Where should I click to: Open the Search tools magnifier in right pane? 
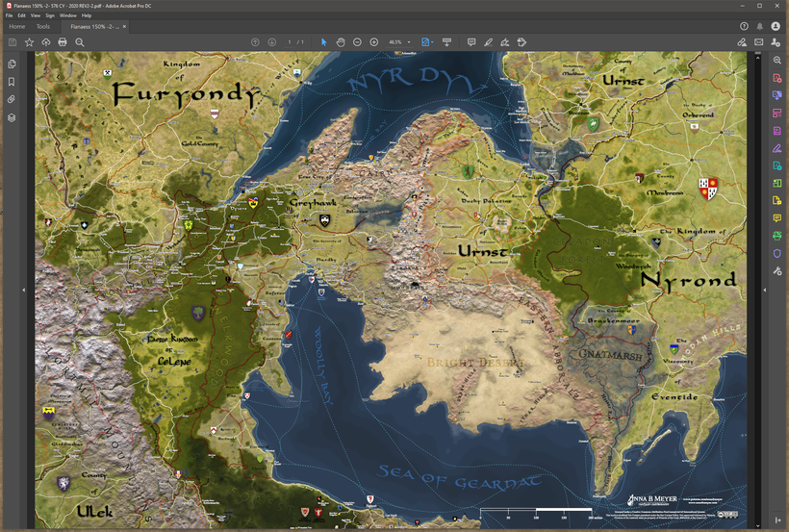776,61
